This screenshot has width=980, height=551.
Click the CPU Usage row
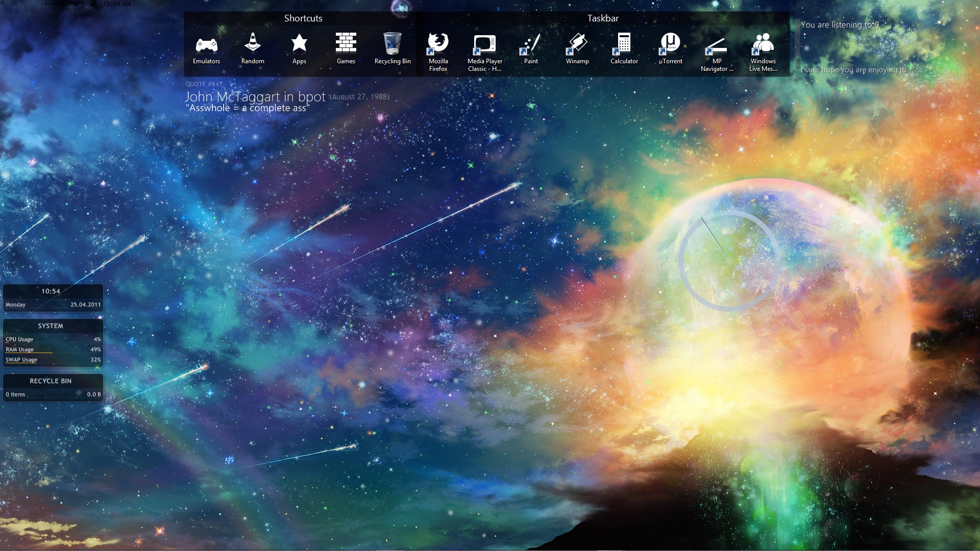53,339
